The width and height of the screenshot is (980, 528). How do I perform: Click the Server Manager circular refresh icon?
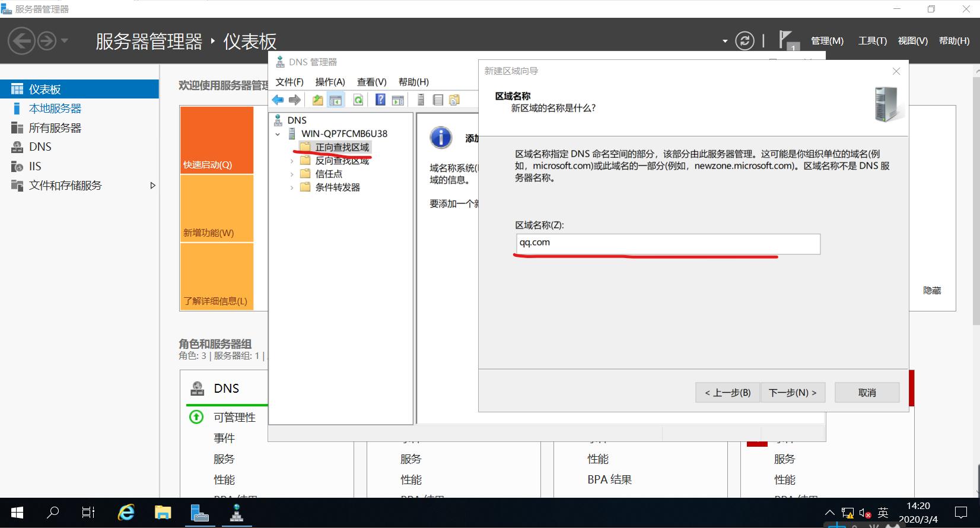click(744, 40)
